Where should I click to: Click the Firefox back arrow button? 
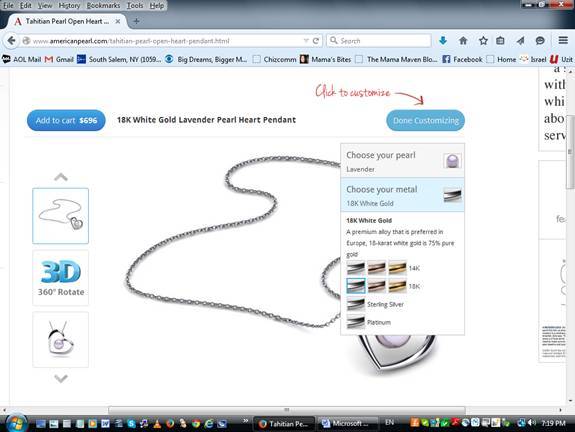pyautogui.click(x=11, y=40)
